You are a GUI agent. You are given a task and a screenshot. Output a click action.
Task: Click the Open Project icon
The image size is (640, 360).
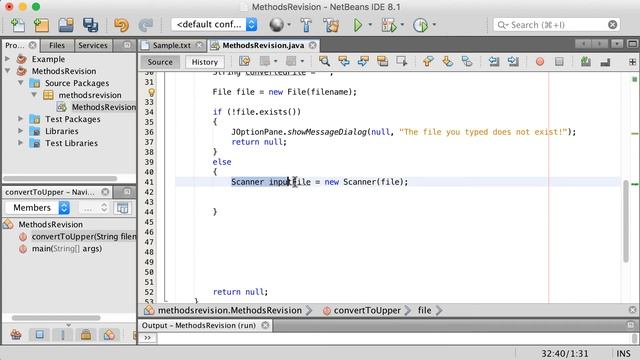coord(65,25)
